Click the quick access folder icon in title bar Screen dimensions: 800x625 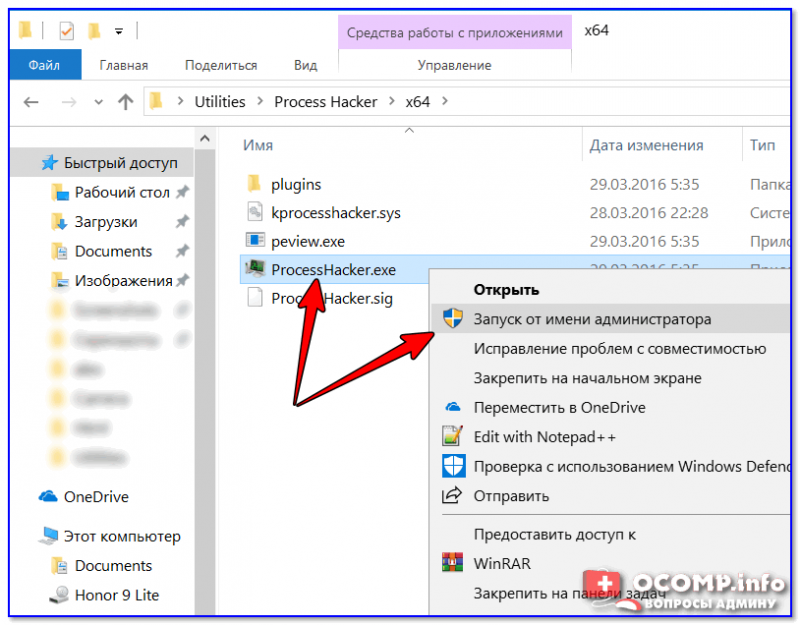pos(25,31)
